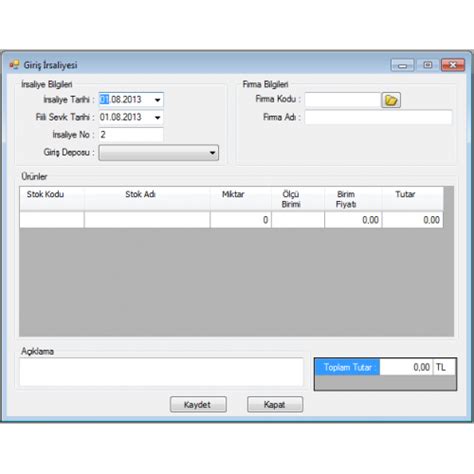Click the Kapat button

tap(275, 404)
